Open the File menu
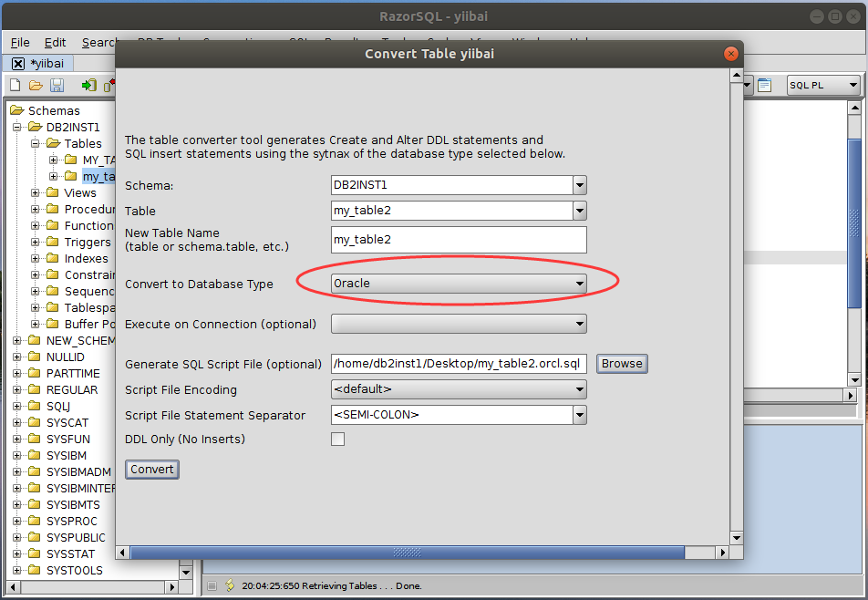868x600 pixels. pyautogui.click(x=20, y=42)
